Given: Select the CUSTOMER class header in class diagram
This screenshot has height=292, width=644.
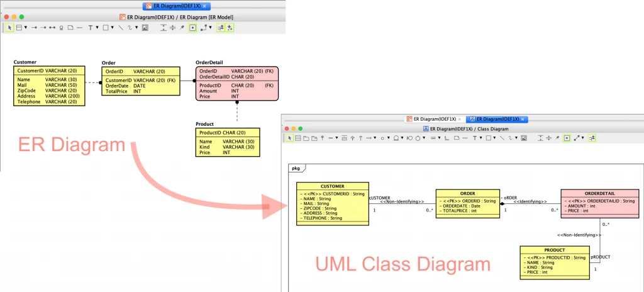Looking at the screenshot, I should 332,186.
